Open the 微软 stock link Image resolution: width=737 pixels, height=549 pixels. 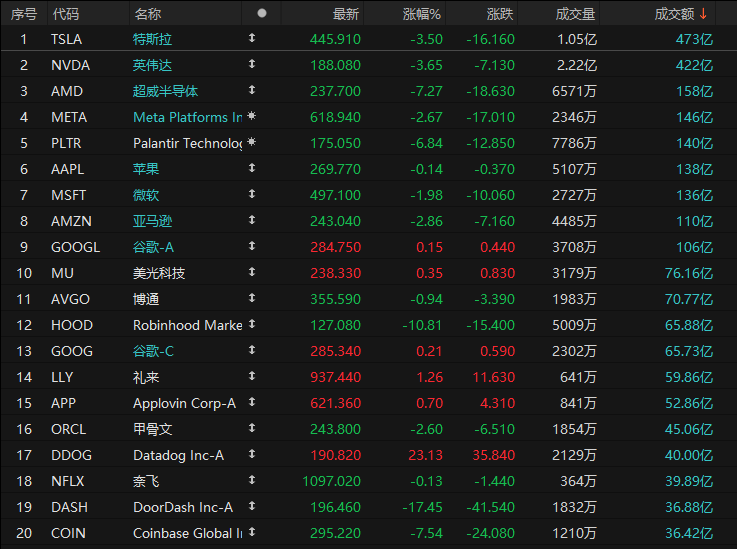146,195
